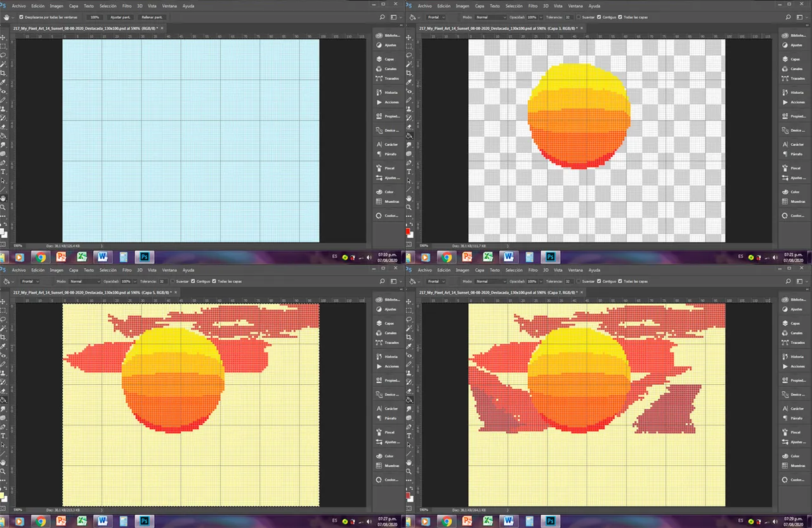The width and height of the screenshot is (812, 528).
Task: Open the Filtro menu in the blue-canvas window
Action: click(x=127, y=6)
